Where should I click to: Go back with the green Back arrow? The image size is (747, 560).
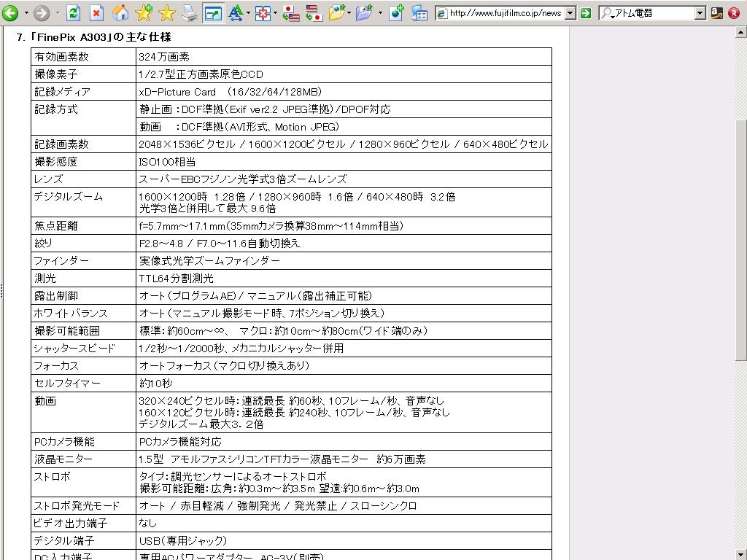[10, 13]
